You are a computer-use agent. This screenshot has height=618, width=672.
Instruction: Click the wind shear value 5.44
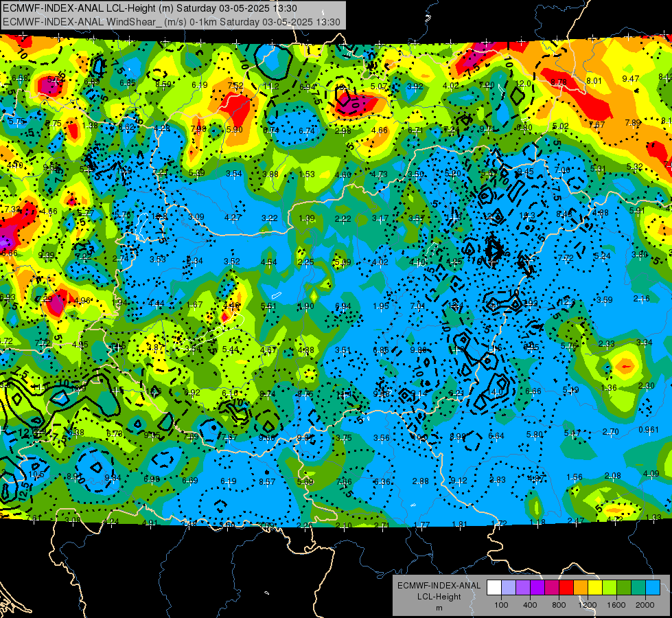(231, 350)
